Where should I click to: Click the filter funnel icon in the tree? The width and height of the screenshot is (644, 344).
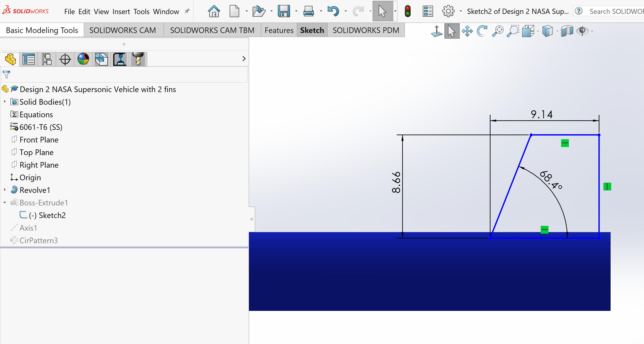[6, 74]
